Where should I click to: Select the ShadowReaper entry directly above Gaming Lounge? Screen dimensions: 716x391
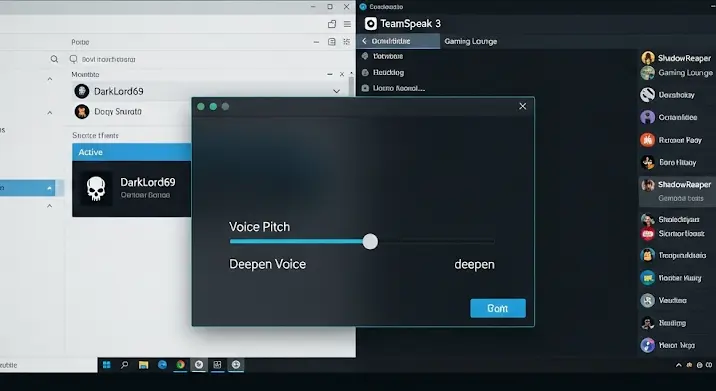click(677, 58)
